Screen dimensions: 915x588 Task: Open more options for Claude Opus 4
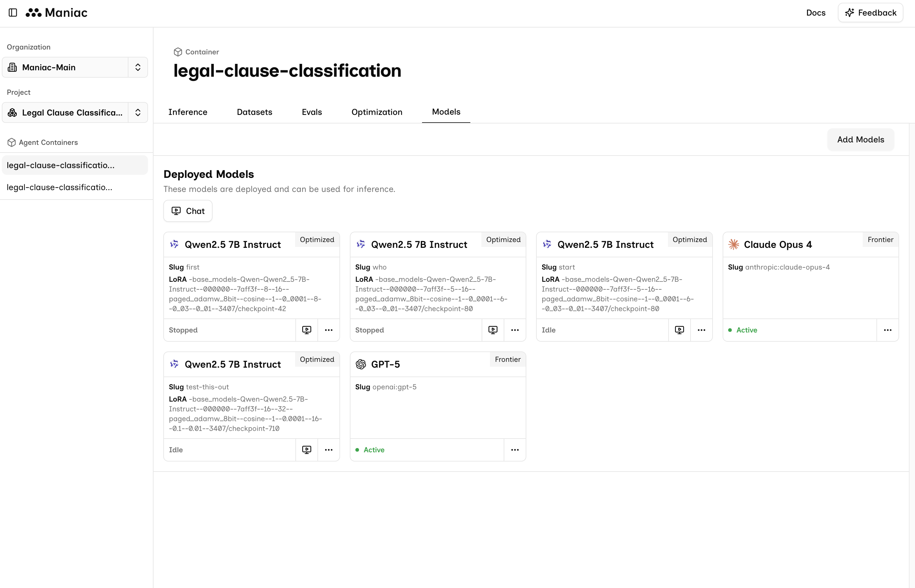[887, 330]
